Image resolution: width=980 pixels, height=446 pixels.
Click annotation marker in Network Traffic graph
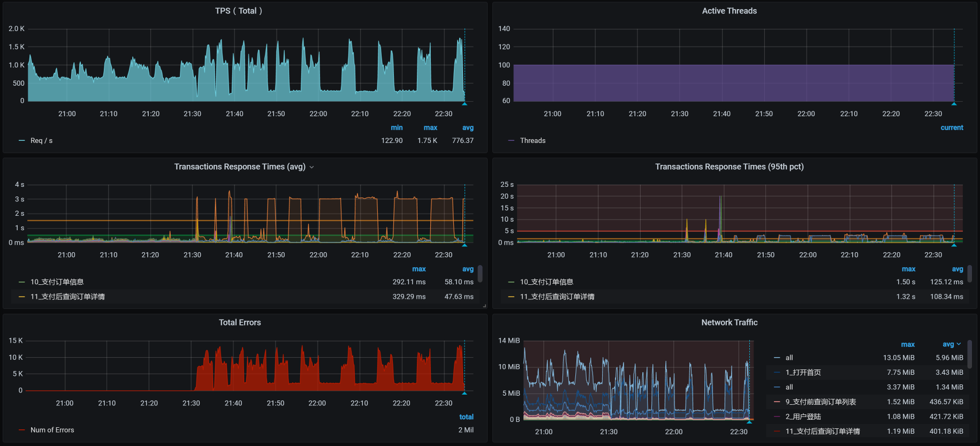749,422
